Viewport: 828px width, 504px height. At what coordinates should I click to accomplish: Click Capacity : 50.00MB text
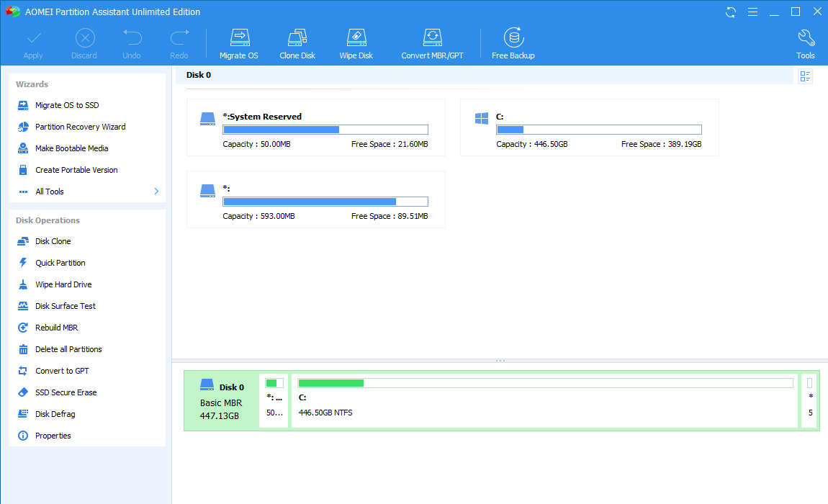(256, 144)
